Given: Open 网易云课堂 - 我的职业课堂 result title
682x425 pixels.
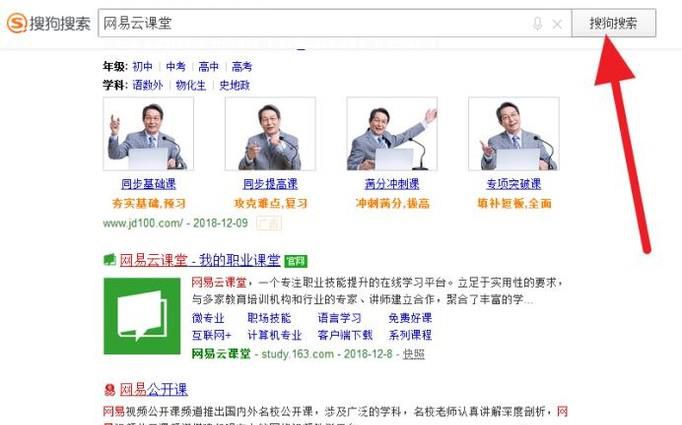Looking at the screenshot, I should [x=200, y=260].
